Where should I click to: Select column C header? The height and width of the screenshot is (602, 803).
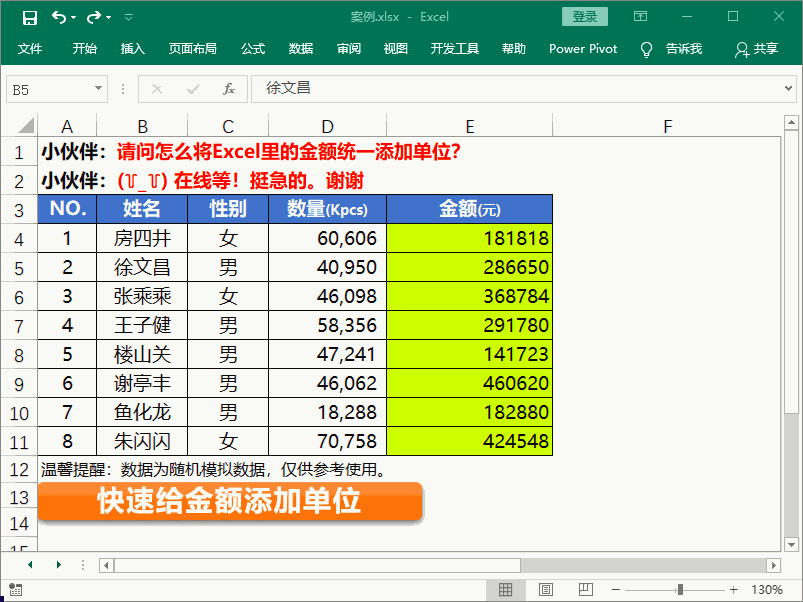228,126
